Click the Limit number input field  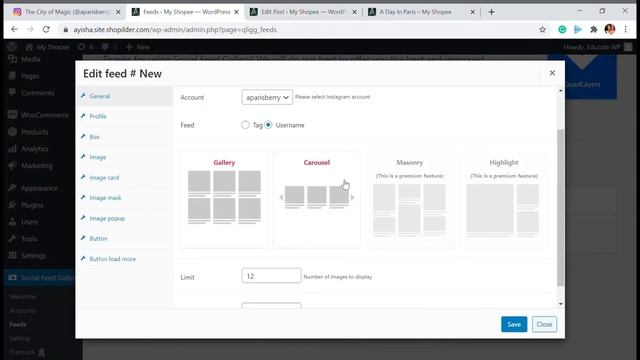pyautogui.click(x=271, y=276)
